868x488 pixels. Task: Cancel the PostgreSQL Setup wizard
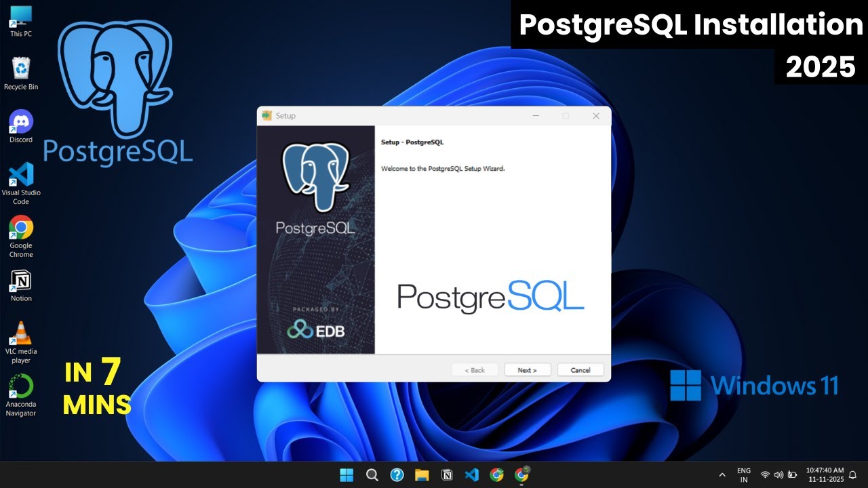(580, 370)
